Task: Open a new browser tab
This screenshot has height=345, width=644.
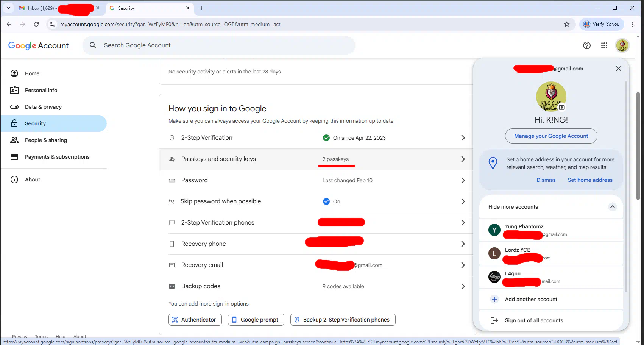Action: [201, 8]
